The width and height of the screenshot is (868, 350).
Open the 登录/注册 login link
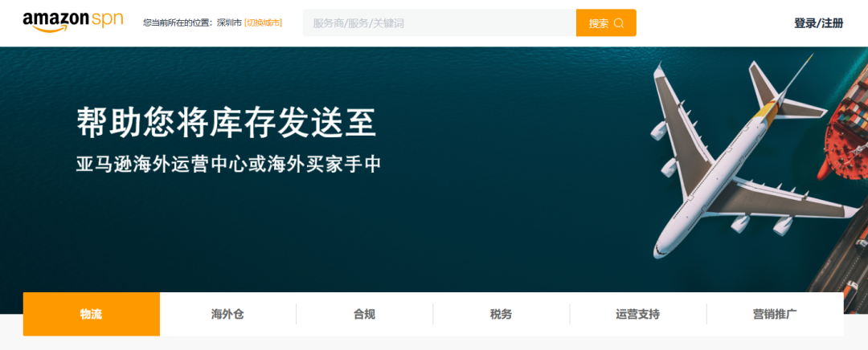[x=819, y=23]
